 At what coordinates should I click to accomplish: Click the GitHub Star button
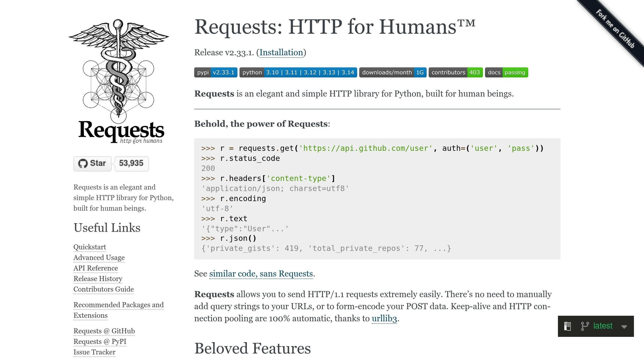click(x=92, y=164)
